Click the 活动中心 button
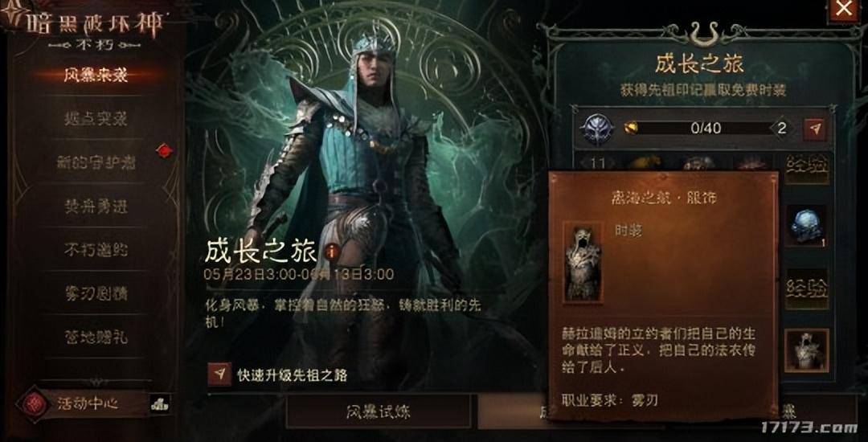868x442 pixels. point(88,404)
